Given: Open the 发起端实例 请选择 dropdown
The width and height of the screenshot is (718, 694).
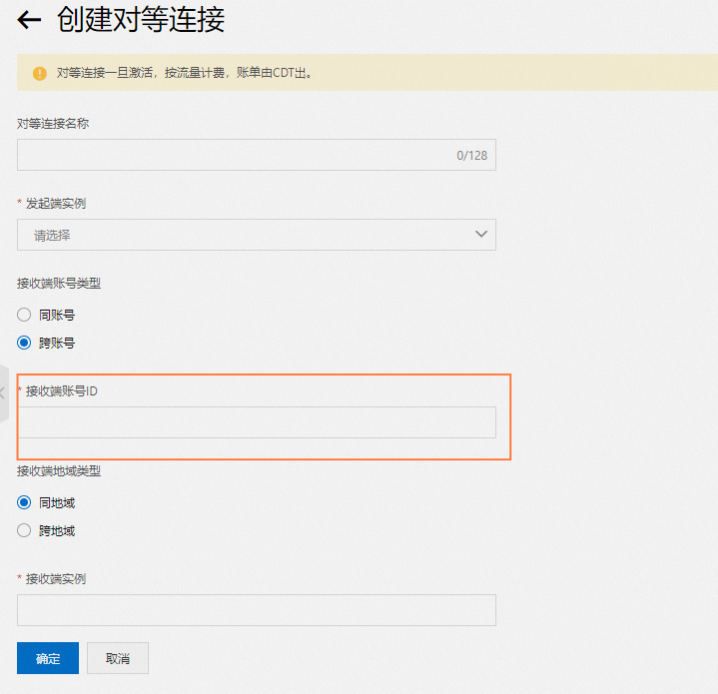Looking at the screenshot, I should (256, 235).
